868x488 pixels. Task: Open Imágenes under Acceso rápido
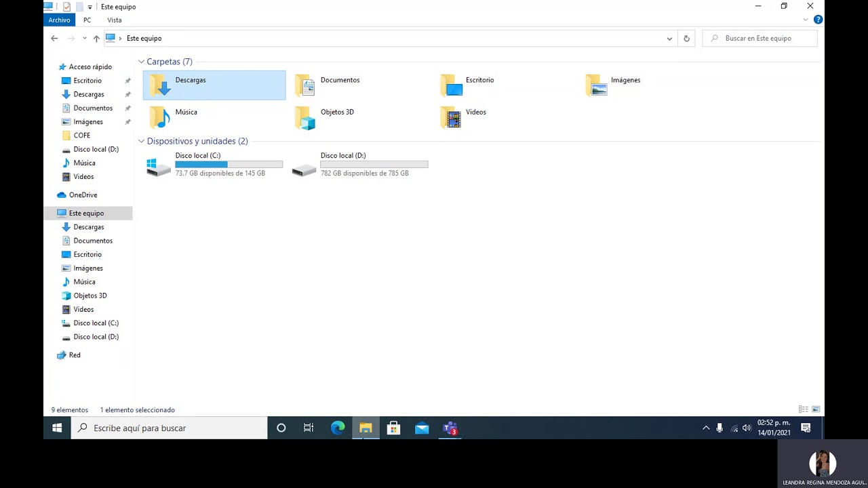[88, 122]
